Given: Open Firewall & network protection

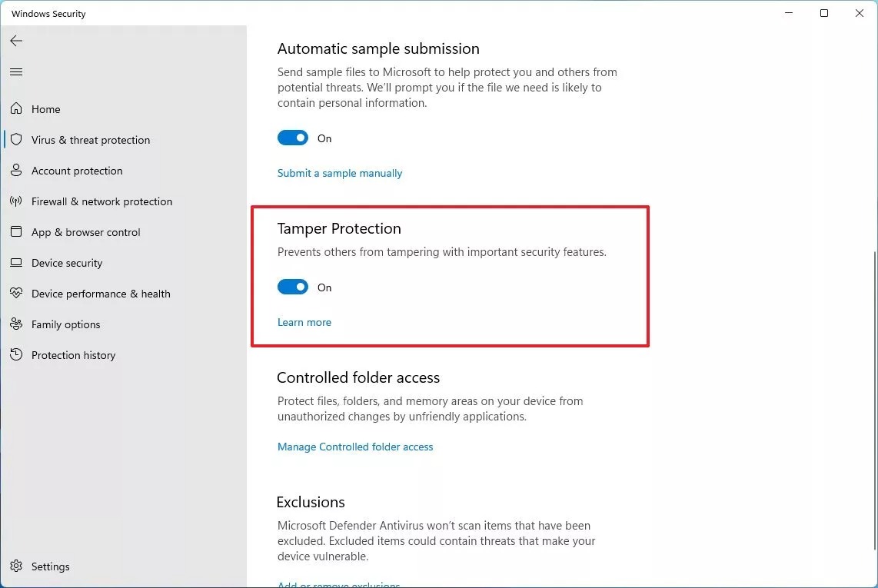Looking at the screenshot, I should point(123,201).
